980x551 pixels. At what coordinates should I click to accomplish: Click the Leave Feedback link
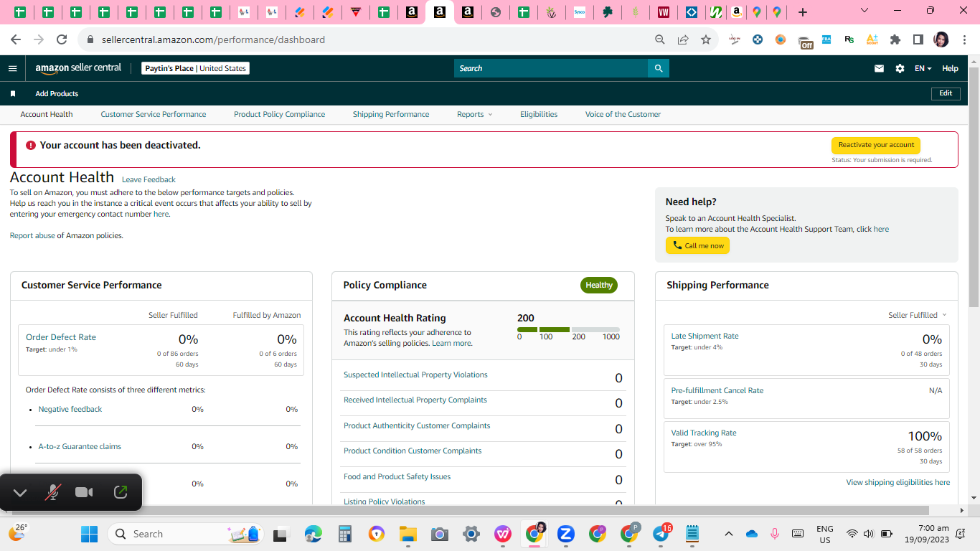149,179
